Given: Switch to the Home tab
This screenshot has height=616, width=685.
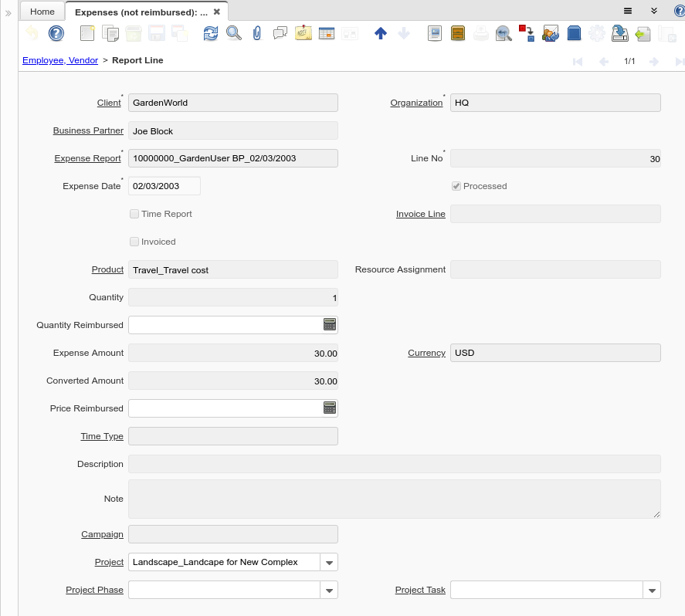Looking at the screenshot, I should click(42, 11).
